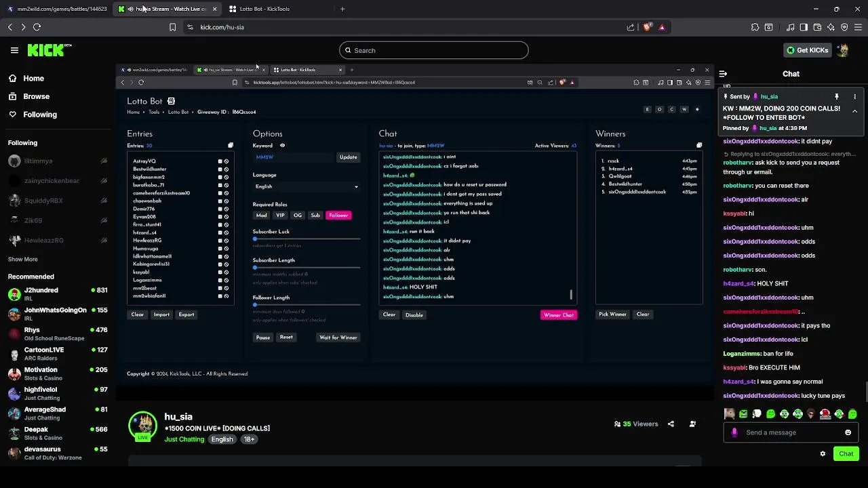Viewport: 868px width, 488px height.
Task: Bookmark this page via the address bar icon
Action: tap(172, 27)
